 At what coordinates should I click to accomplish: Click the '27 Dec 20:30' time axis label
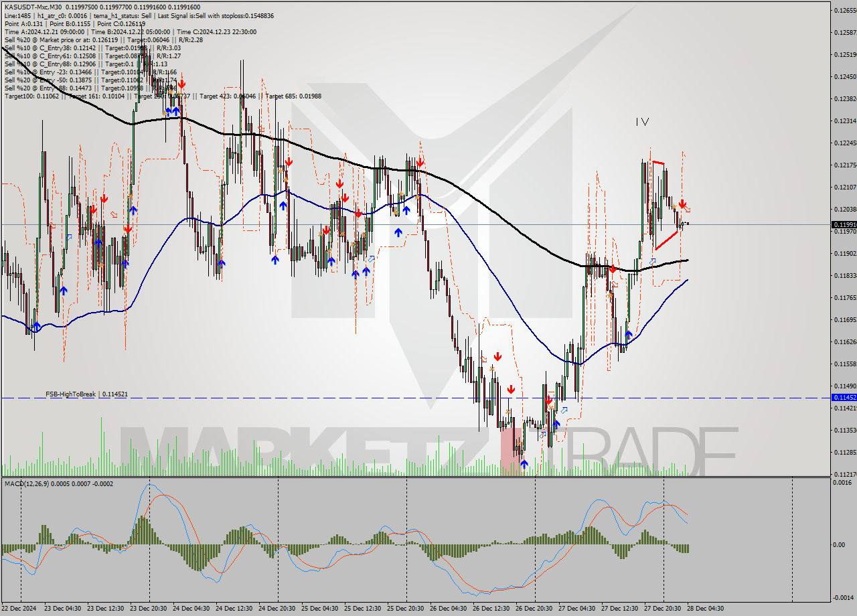(663, 609)
